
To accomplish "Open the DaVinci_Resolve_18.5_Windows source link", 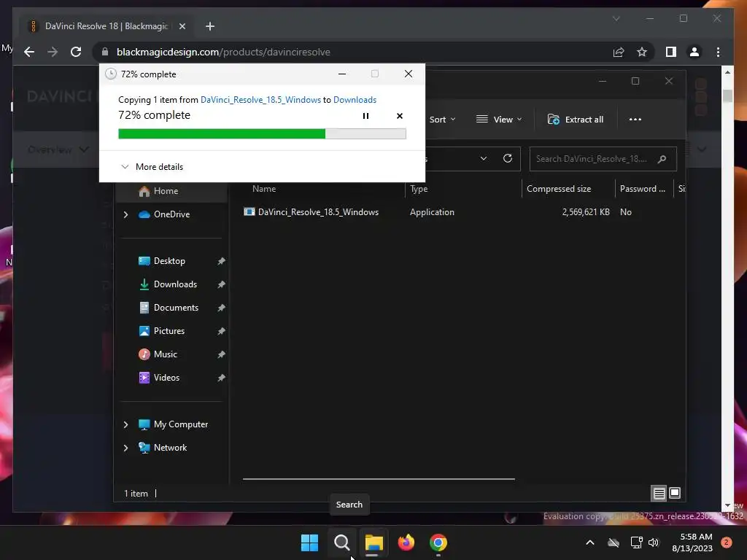I will (260, 99).
